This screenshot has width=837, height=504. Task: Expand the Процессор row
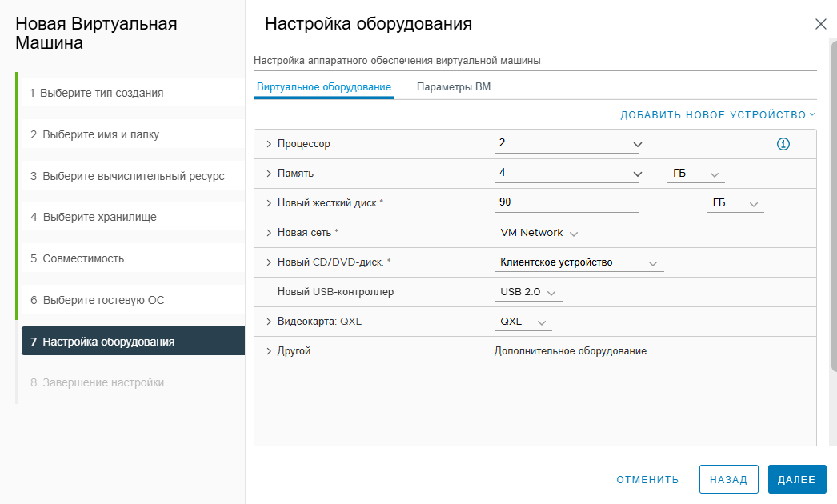(269, 144)
